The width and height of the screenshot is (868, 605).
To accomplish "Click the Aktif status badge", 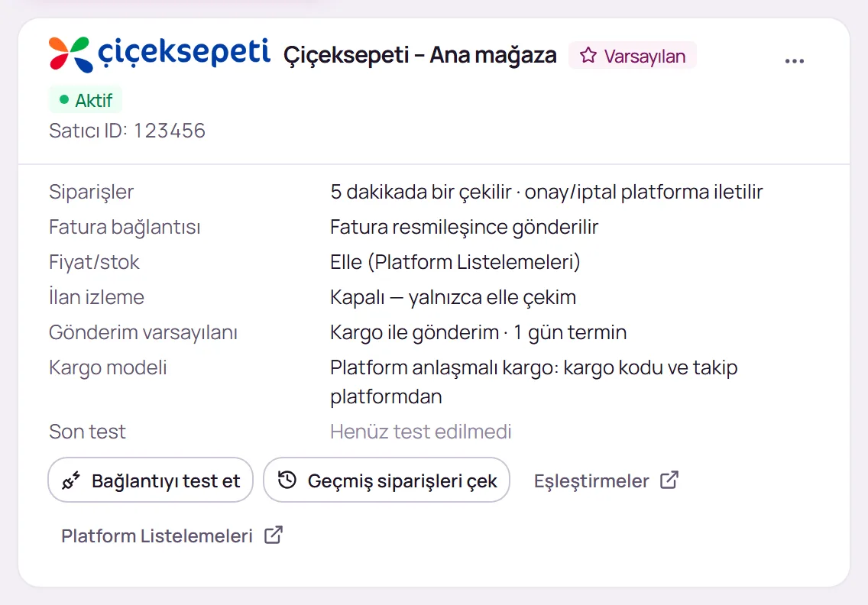I will coord(86,100).
